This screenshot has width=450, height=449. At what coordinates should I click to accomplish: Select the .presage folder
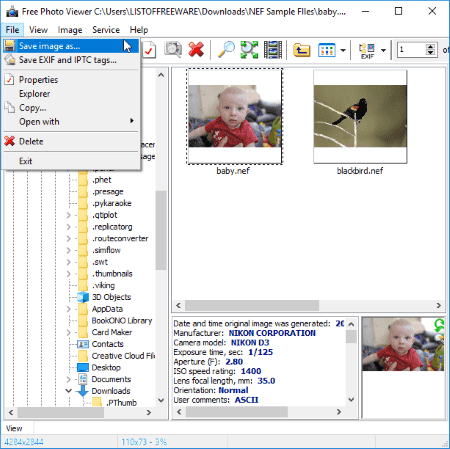tap(108, 192)
